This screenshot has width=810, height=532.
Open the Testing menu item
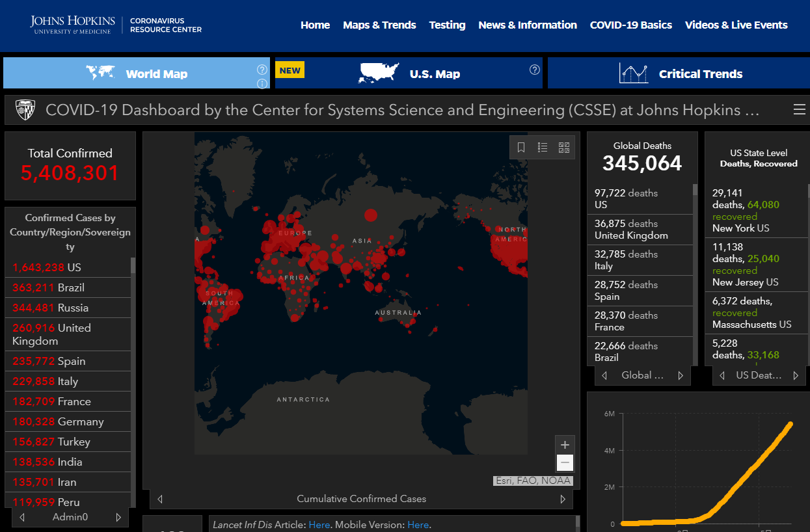point(447,25)
